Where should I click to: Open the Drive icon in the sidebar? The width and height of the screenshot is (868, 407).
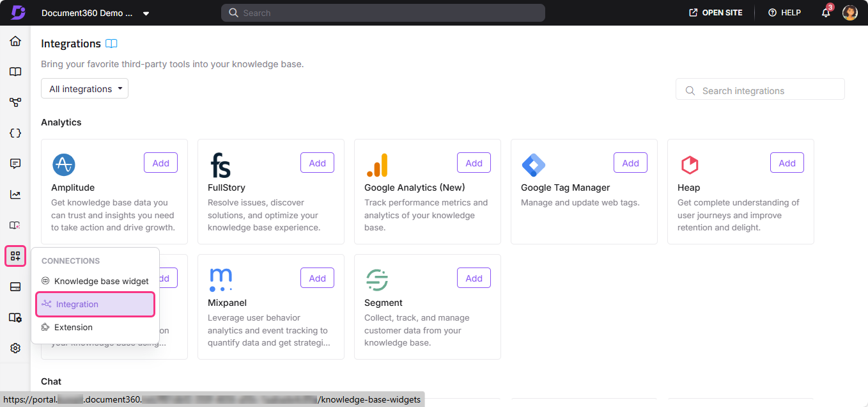tap(15, 286)
